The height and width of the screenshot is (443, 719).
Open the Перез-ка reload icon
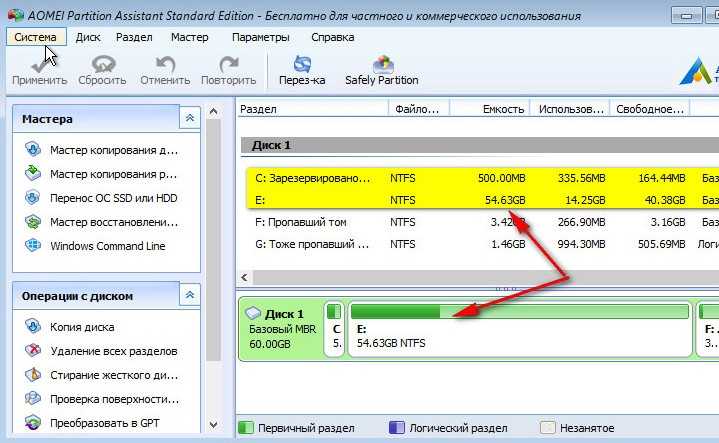[302, 71]
